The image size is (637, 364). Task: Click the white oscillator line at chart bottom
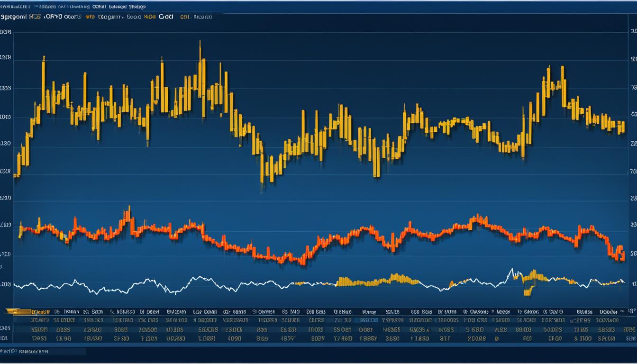coord(318,282)
